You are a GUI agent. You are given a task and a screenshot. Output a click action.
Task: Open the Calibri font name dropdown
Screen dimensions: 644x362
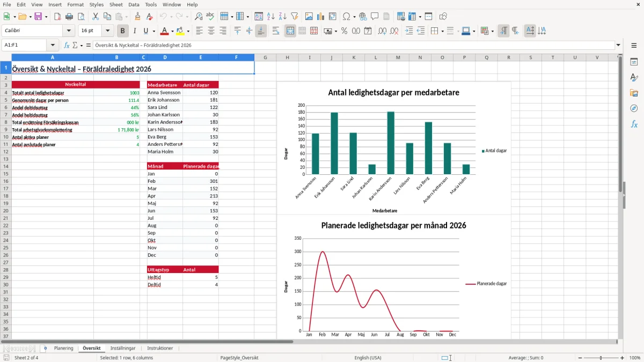[68, 31]
